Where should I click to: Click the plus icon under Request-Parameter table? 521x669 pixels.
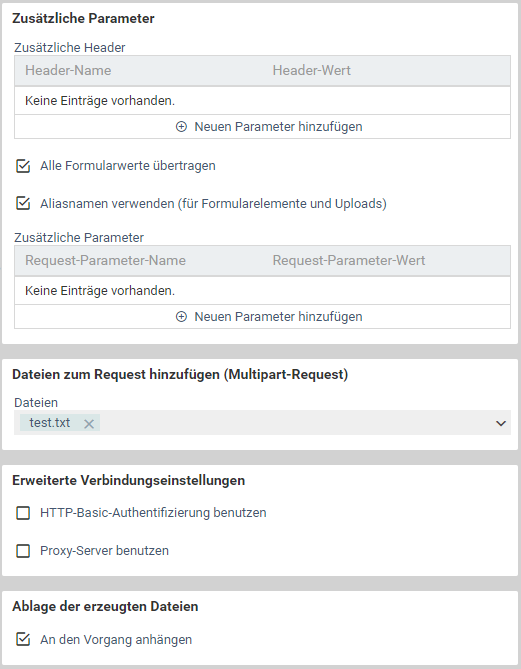point(181,317)
